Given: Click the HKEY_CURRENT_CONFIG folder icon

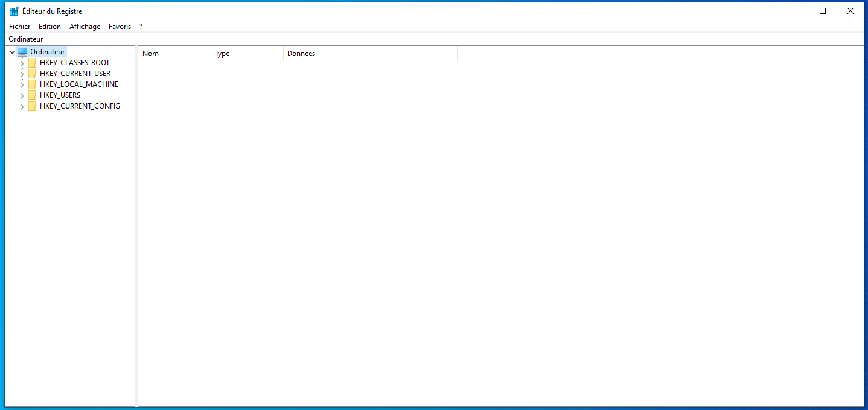Looking at the screenshot, I should pos(32,106).
